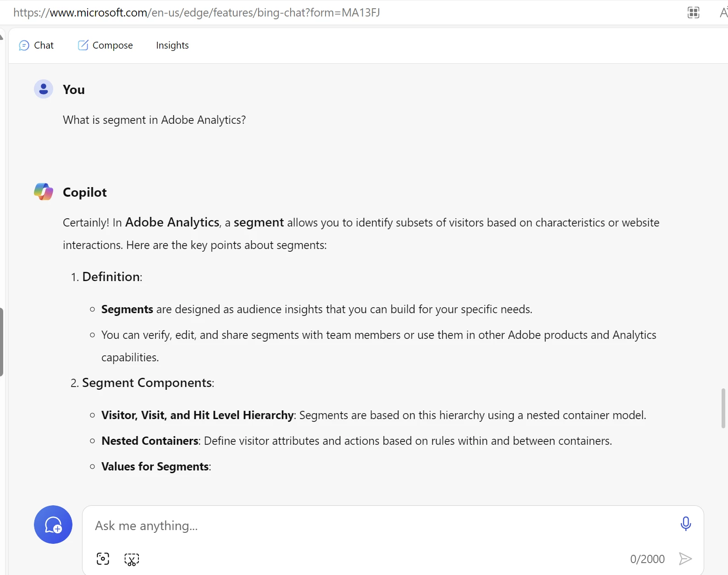Go to the Insights tab
Image resolution: width=728 pixels, height=575 pixels.
[172, 45]
